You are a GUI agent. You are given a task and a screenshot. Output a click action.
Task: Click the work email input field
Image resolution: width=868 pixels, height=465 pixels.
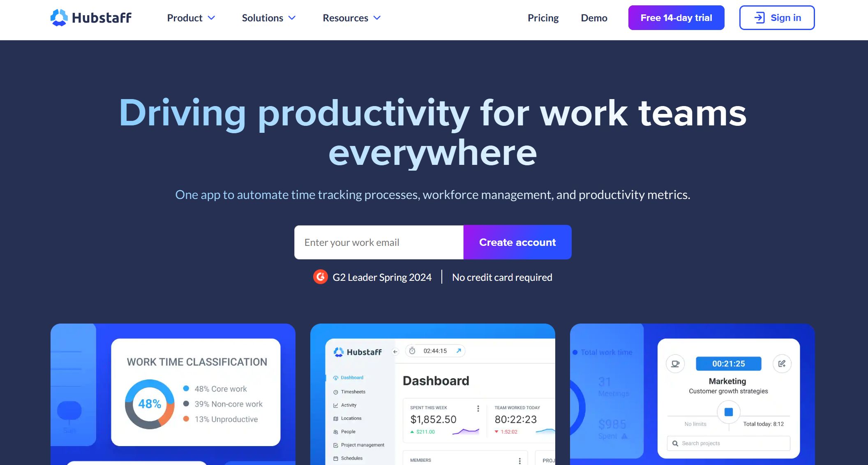click(379, 242)
